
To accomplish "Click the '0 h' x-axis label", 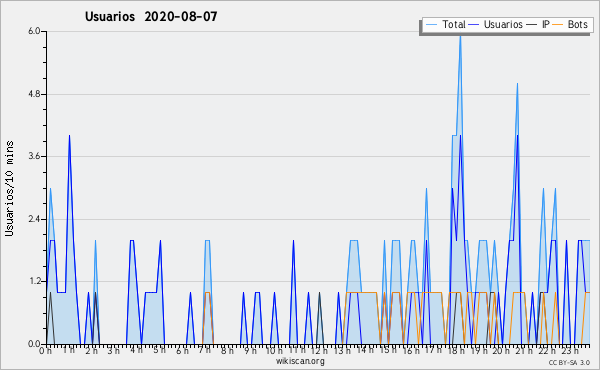I will point(45,350).
